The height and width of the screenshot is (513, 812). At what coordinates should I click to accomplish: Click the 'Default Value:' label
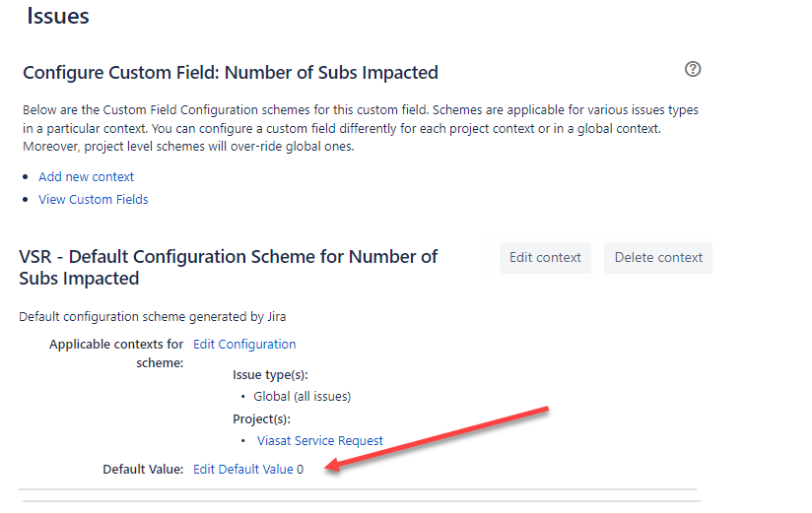[x=143, y=469]
